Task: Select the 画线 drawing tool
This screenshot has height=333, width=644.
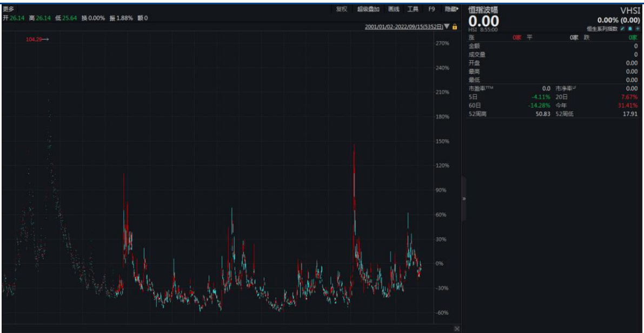Action: [x=394, y=9]
